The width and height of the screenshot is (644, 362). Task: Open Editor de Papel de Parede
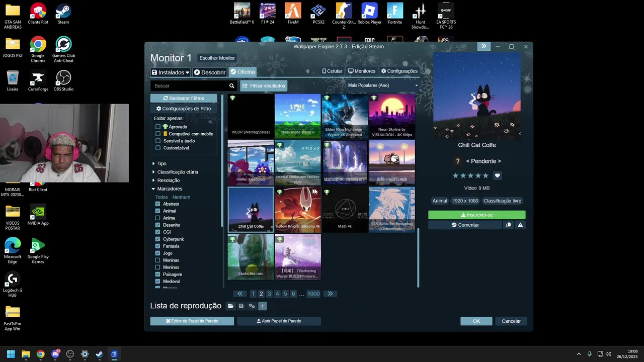tap(192, 321)
